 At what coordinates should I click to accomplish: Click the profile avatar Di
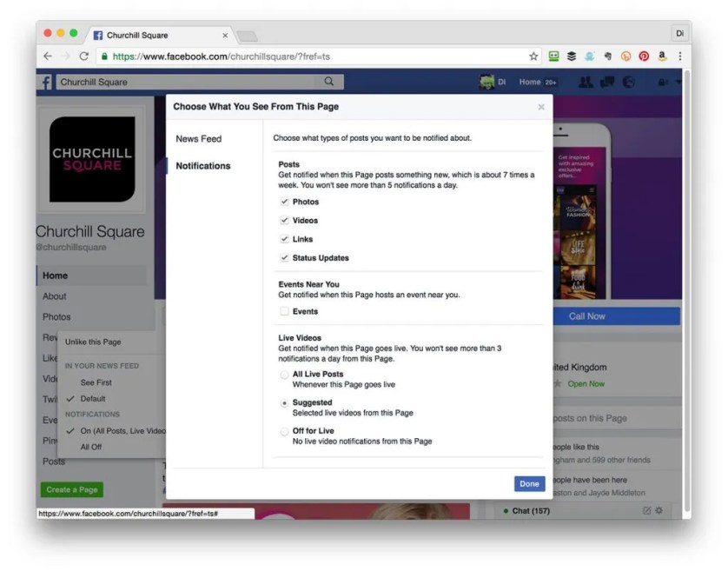point(486,83)
